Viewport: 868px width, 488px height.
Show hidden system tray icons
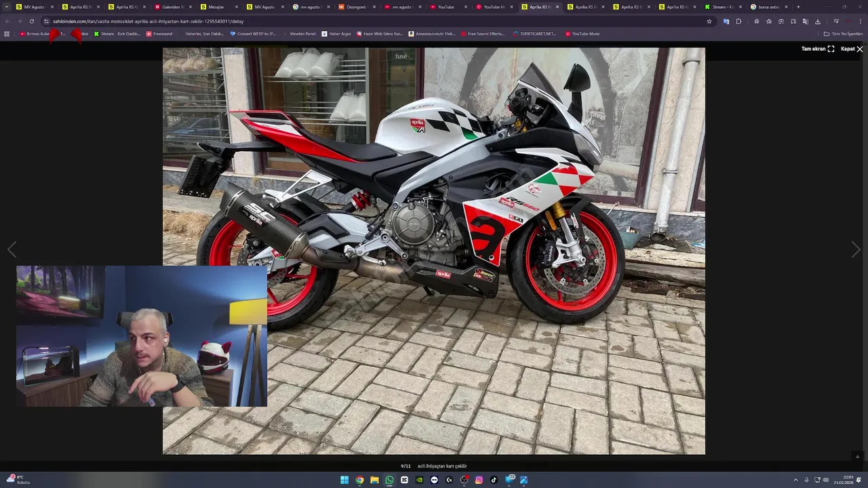796,480
